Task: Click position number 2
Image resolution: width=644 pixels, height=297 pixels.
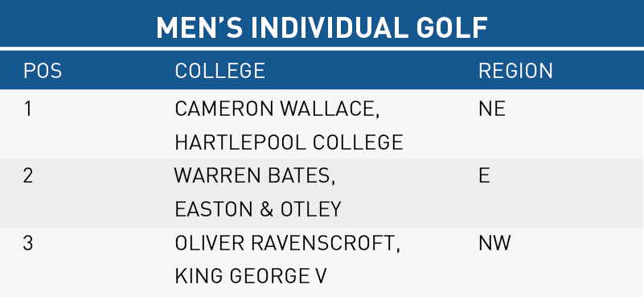Action: click(x=28, y=176)
